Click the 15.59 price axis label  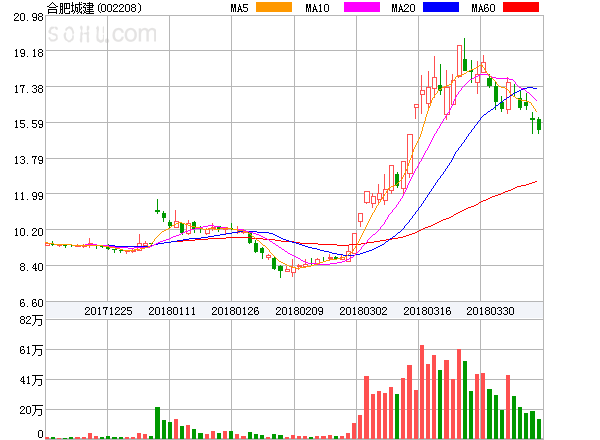click(x=29, y=124)
